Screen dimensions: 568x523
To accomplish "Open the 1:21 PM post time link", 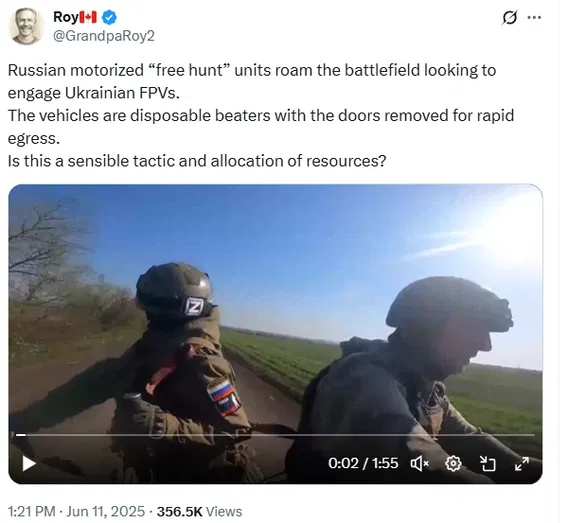I will click(32, 511).
